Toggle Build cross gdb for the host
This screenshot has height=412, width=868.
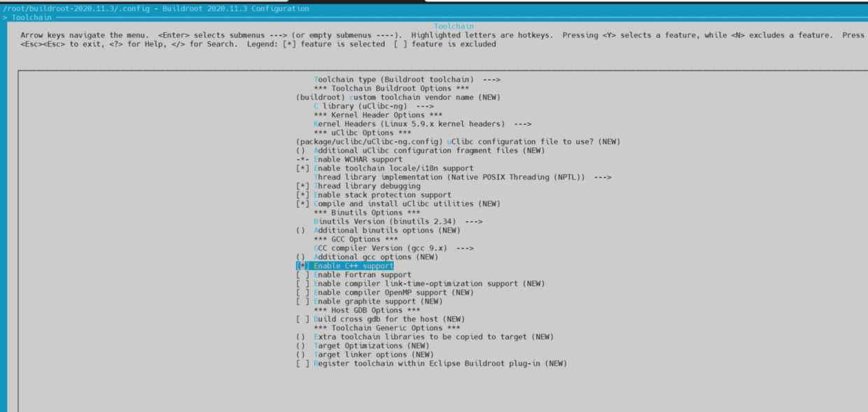pyautogui.click(x=380, y=319)
